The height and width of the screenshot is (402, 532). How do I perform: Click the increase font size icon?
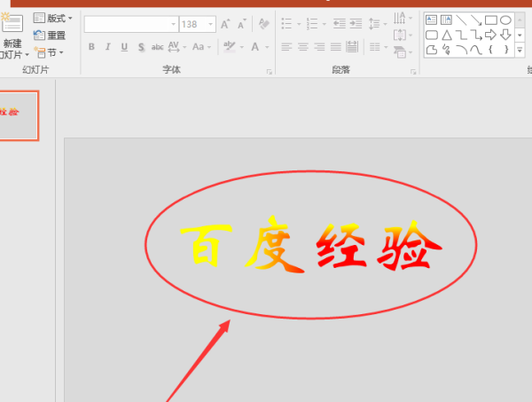pos(225,23)
